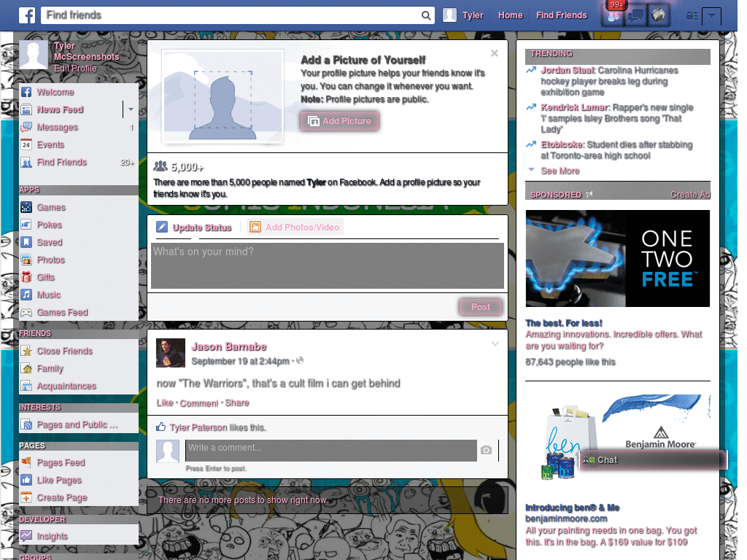
Task: Open Kendrick Lamar trending topic
Action: (575, 108)
